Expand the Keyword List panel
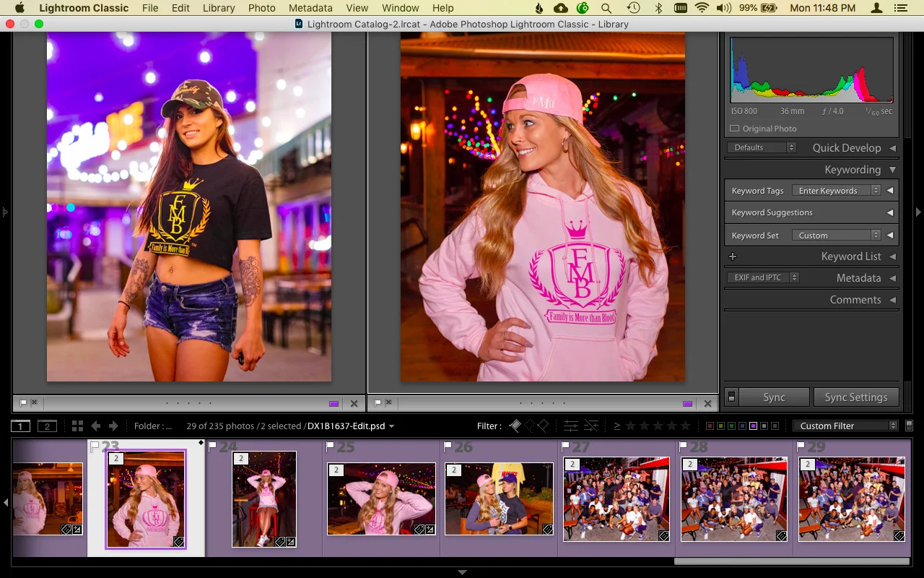This screenshot has width=924, height=578. (x=892, y=256)
